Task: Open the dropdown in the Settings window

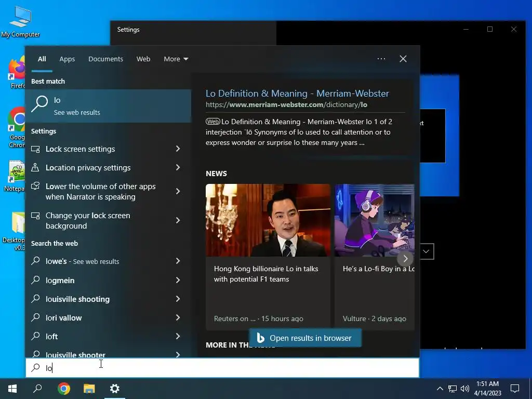Action: coord(427,251)
